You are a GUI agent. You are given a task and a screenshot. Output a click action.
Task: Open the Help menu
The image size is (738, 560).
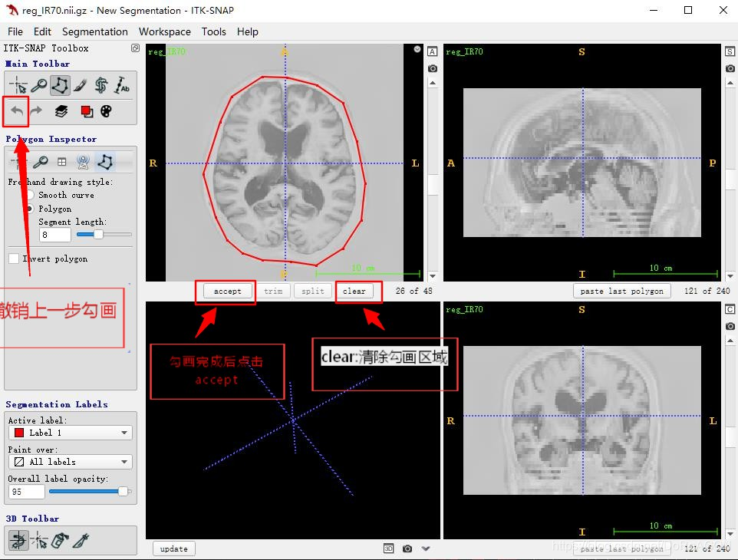248,31
